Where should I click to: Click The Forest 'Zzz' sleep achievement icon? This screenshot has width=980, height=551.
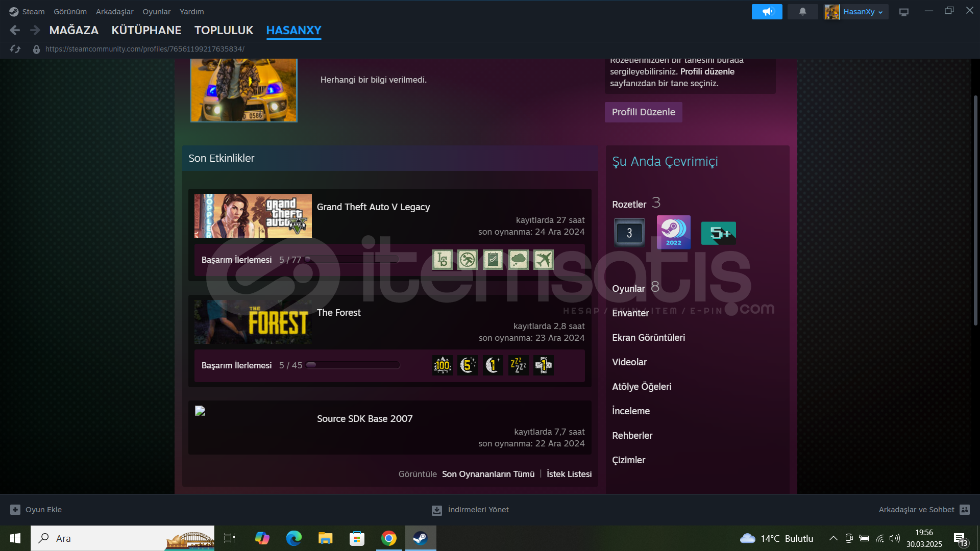518,365
